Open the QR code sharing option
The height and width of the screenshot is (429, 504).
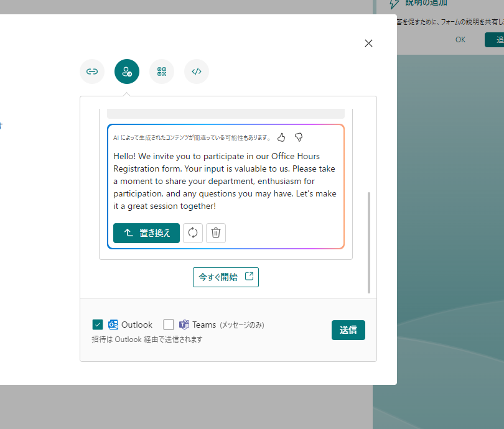tap(161, 71)
